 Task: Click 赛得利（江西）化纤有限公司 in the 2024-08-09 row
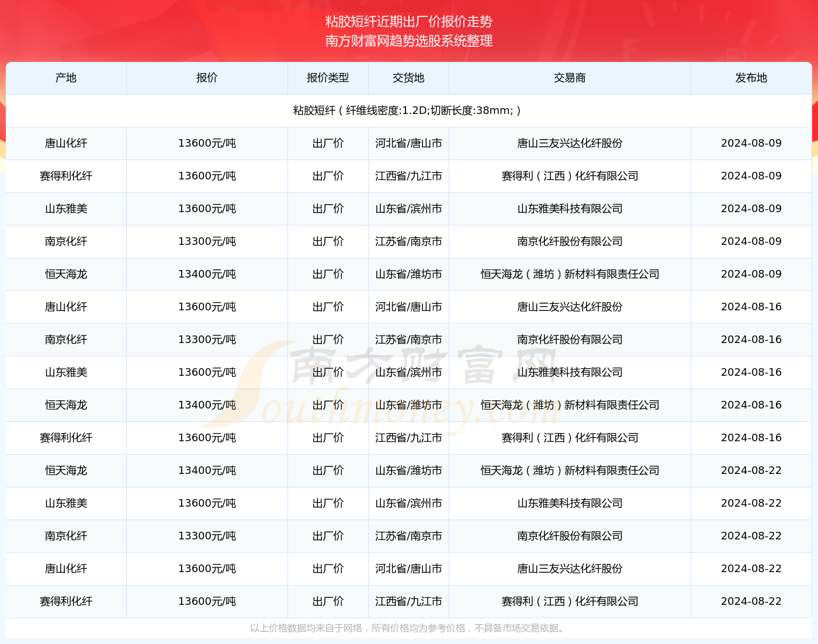click(x=570, y=176)
